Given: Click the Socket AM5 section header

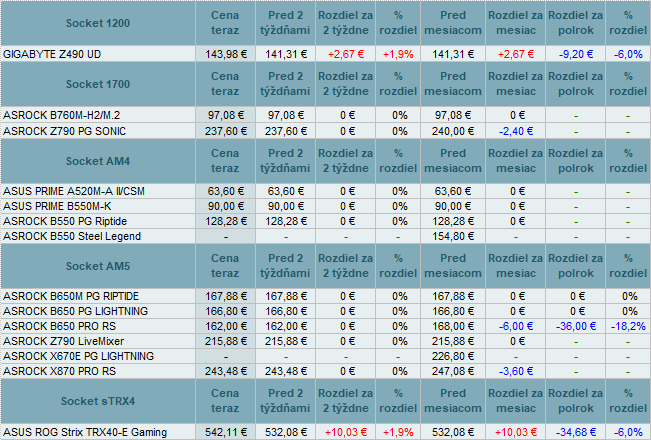Looking at the screenshot, I should pos(98,266).
